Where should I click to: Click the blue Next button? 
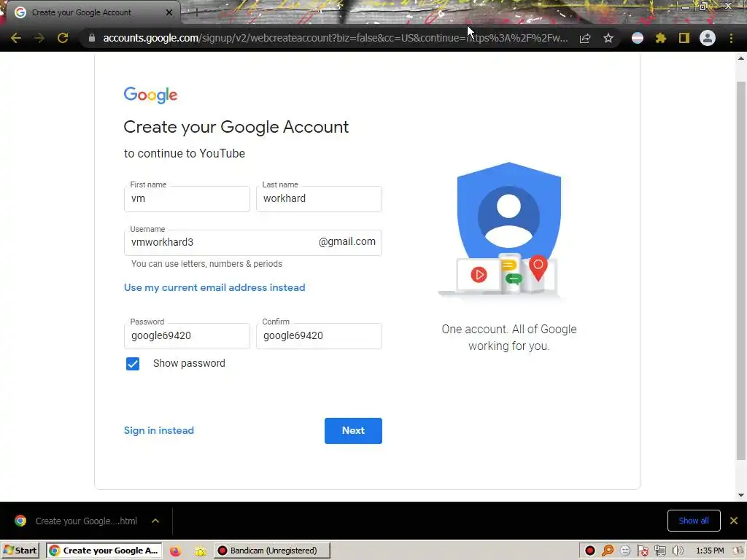point(353,431)
